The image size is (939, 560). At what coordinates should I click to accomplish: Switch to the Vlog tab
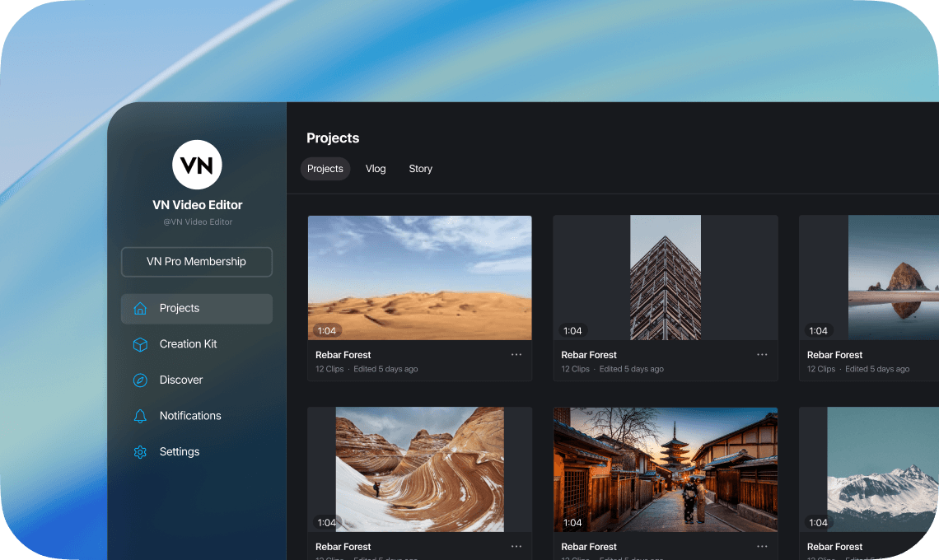(376, 169)
